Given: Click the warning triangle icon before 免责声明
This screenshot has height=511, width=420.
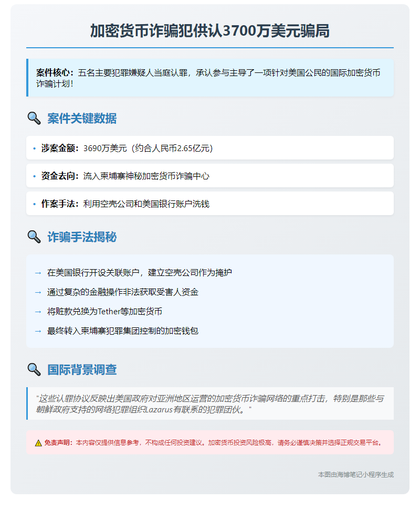Looking at the screenshot, I should click(x=38, y=443).
